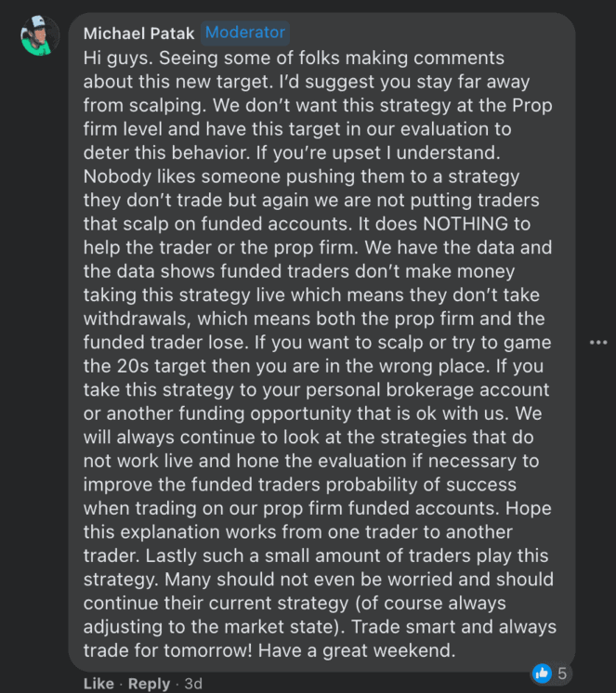Click the Moderator badge
Image resolution: width=616 pixels, height=693 pixels.
(245, 33)
